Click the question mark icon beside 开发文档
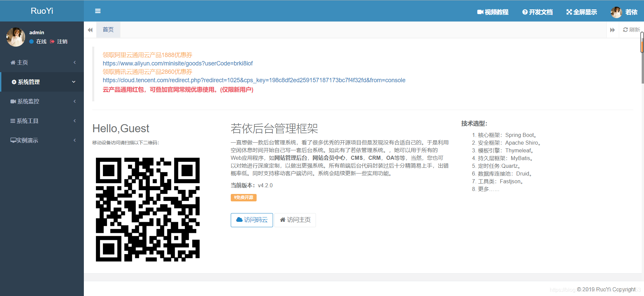Viewport: 644px width, 296px height. pos(525,12)
